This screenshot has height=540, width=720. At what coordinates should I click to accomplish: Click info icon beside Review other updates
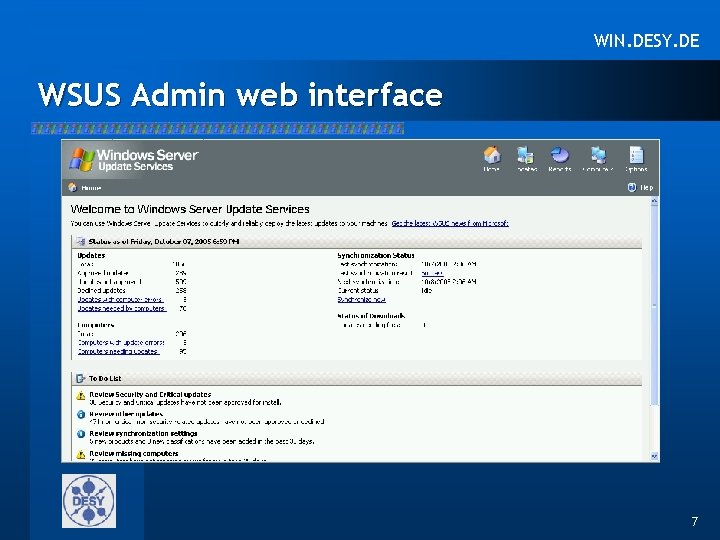pos(81,414)
